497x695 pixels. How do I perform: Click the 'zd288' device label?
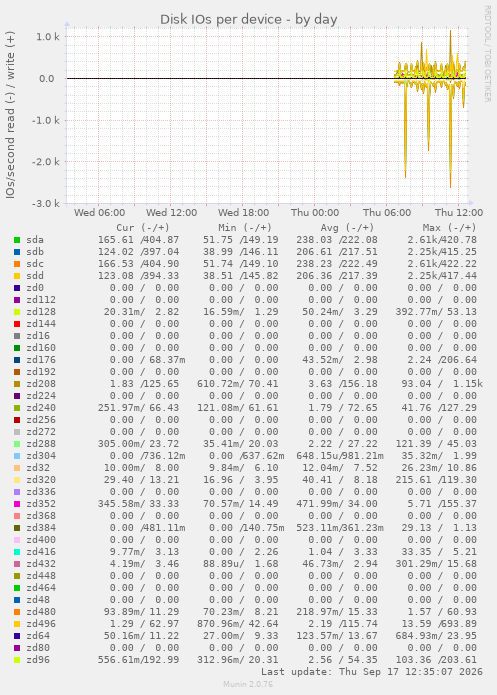click(41, 443)
